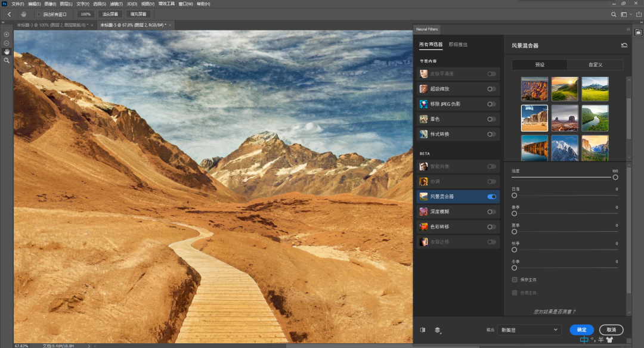Click the layers preview icon at panel bottom
The width and height of the screenshot is (644, 348).
[437, 330]
